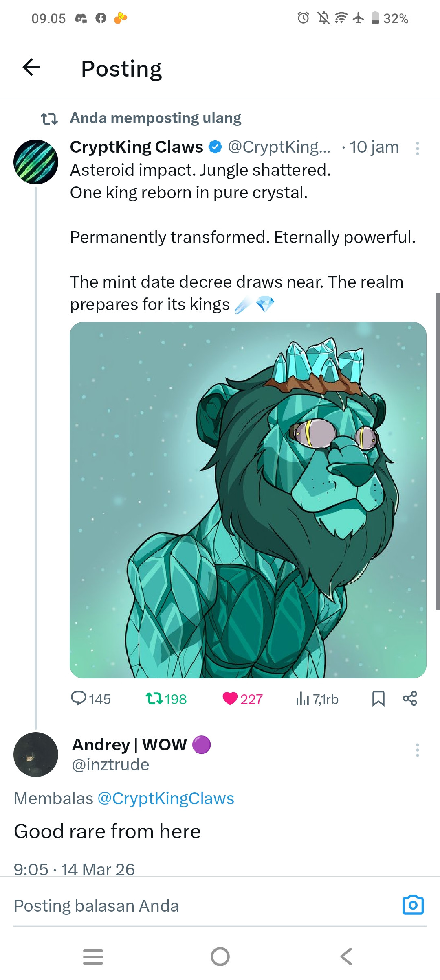This screenshot has height=980, width=440.
Task: Tap the Android navigation back chevron
Action: [x=346, y=957]
